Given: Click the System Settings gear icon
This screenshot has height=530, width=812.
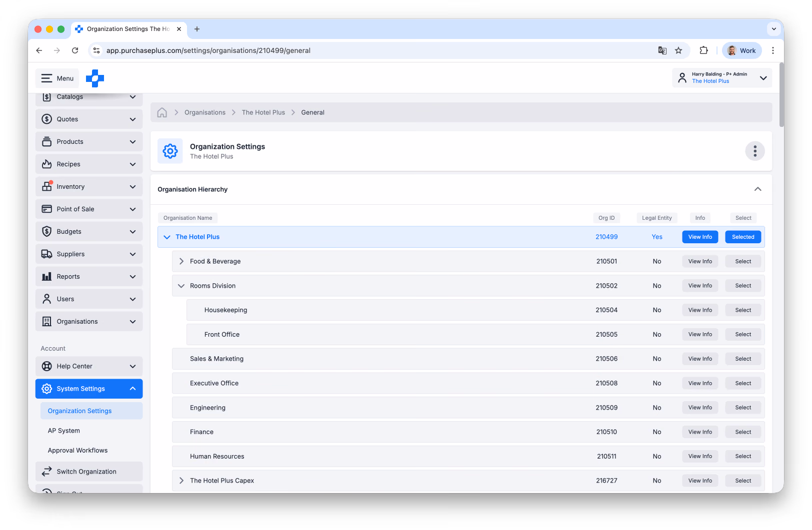Looking at the screenshot, I should tap(46, 389).
